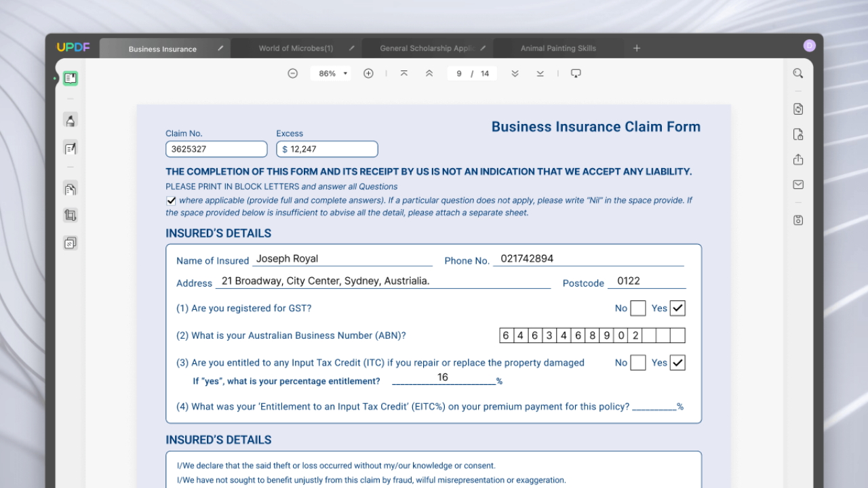Check the GST 'No' checkbox
The height and width of the screenshot is (488, 868).
point(637,308)
